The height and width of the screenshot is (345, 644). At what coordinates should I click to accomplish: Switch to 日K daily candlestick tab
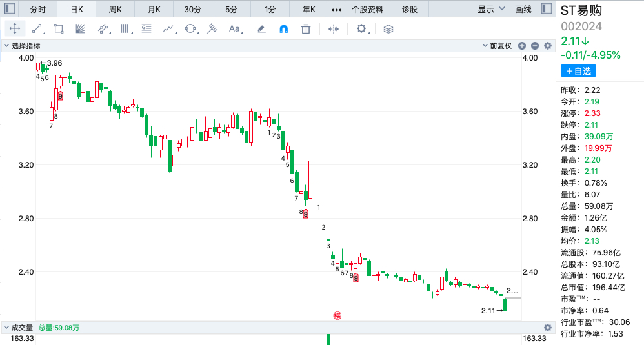coord(76,9)
